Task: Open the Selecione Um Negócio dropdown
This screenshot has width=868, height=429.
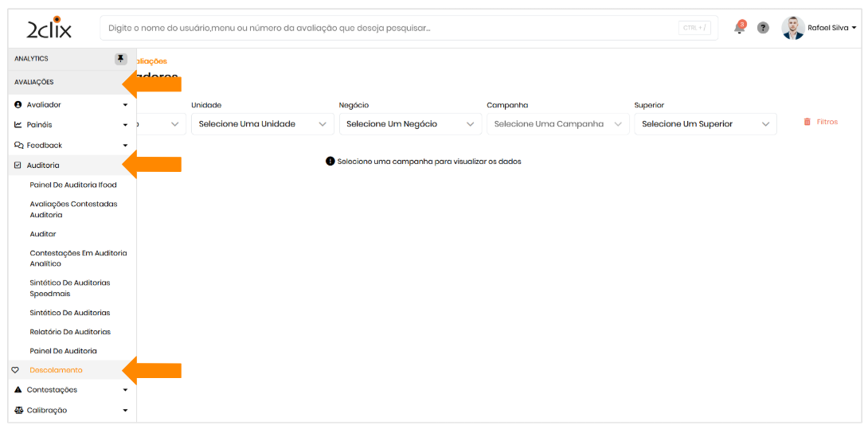Action: 409,124
